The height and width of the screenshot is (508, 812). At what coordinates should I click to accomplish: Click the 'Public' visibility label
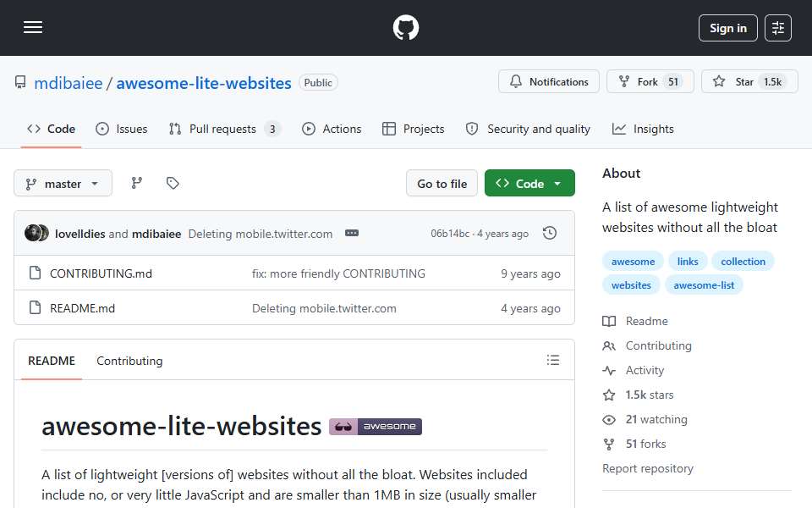click(318, 83)
